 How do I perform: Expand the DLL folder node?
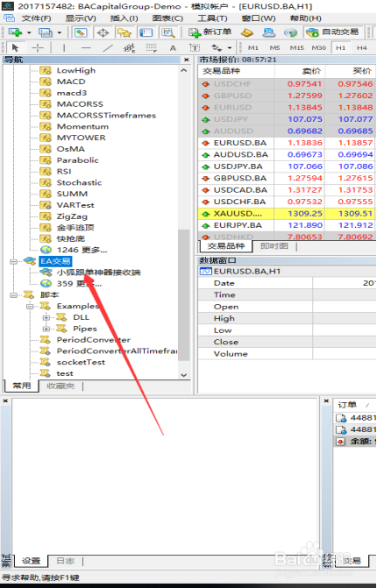point(46,317)
